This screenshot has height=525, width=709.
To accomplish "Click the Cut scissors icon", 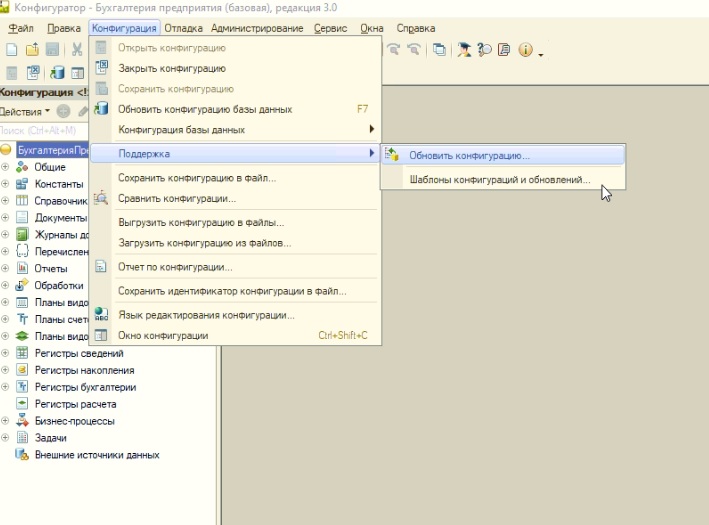I will [x=77, y=49].
